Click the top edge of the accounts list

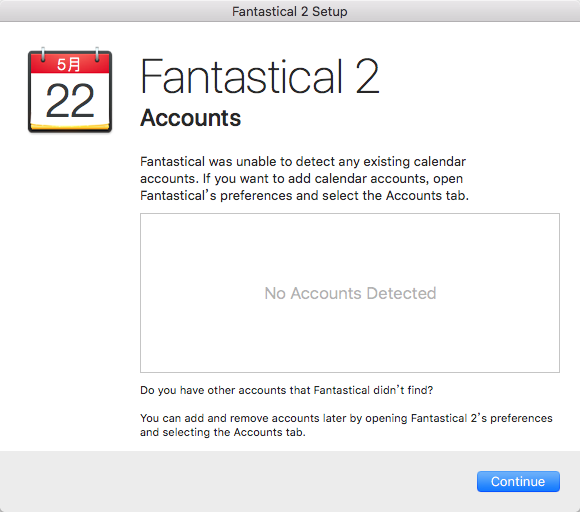[x=350, y=213]
